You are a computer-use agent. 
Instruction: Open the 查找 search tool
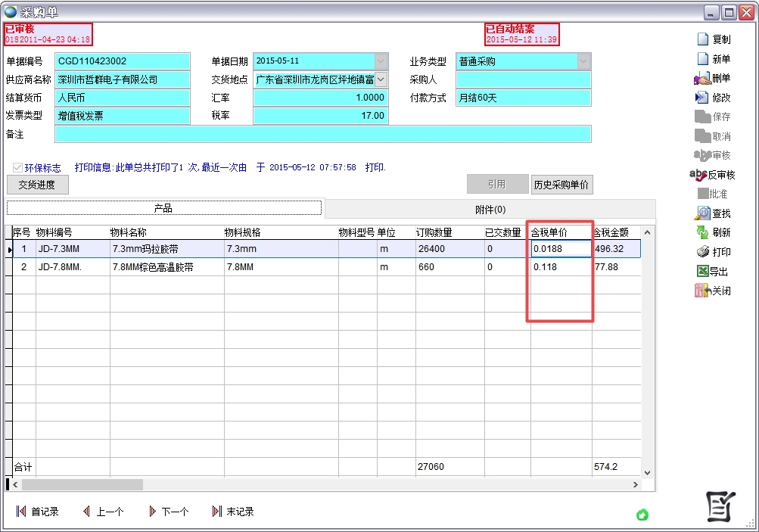(x=702, y=213)
